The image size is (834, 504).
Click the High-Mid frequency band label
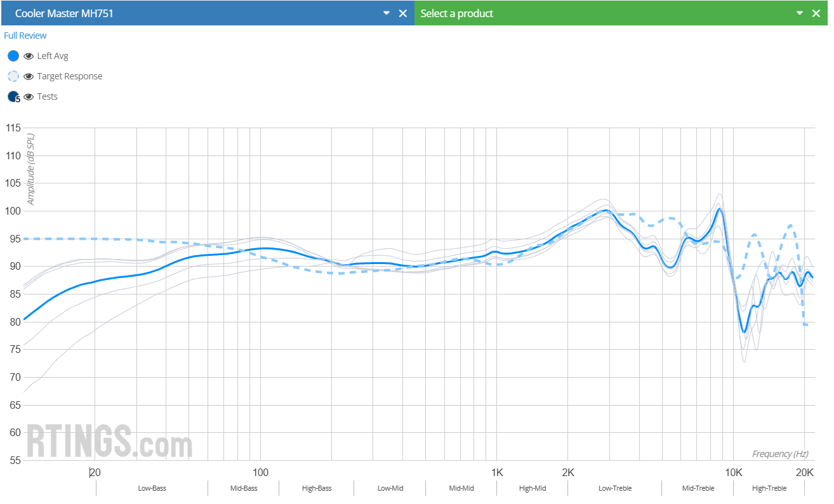click(533, 488)
